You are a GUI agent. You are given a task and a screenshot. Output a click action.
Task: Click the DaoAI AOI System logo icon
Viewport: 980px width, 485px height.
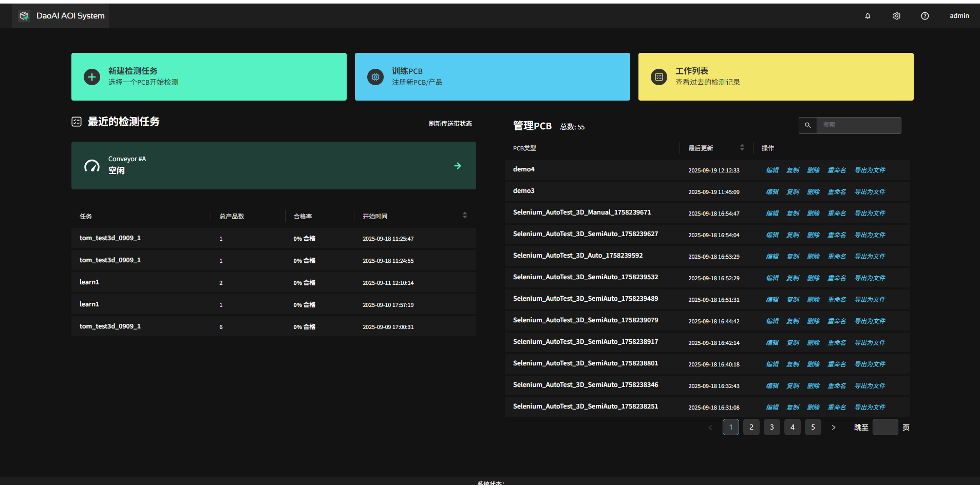(24, 16)
